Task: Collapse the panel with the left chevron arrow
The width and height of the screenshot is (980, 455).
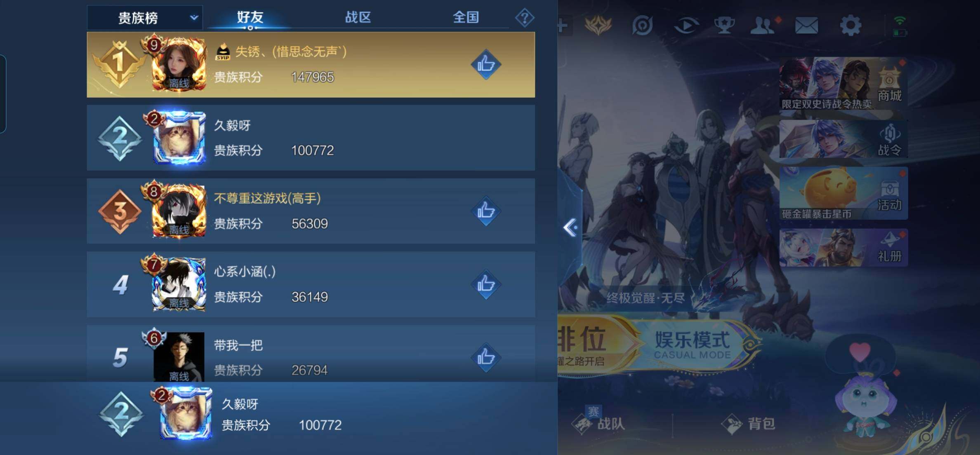Action: 570,227
